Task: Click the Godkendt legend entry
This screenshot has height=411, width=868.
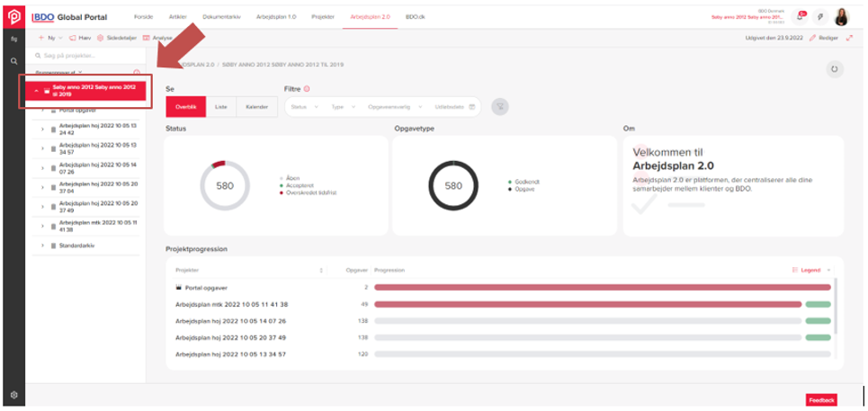Action: coord(523,182)
